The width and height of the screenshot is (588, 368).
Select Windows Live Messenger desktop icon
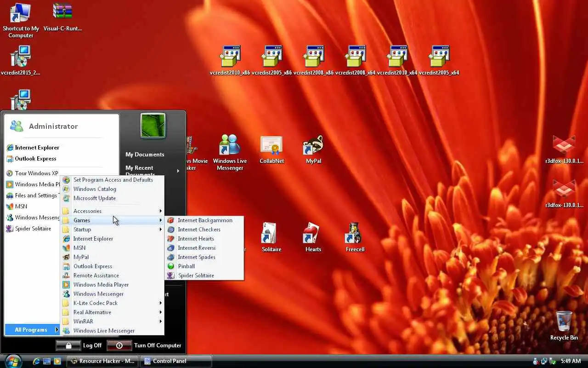pyautogui.click(x=230, y=153)
